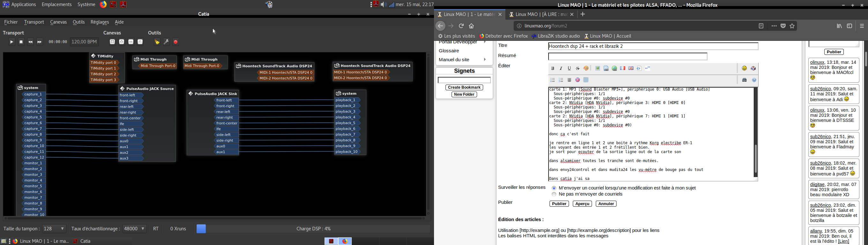This screenshot has width=868, height=245.
Task: Zoom in on the Catia canvas
Action: point(122,42)
